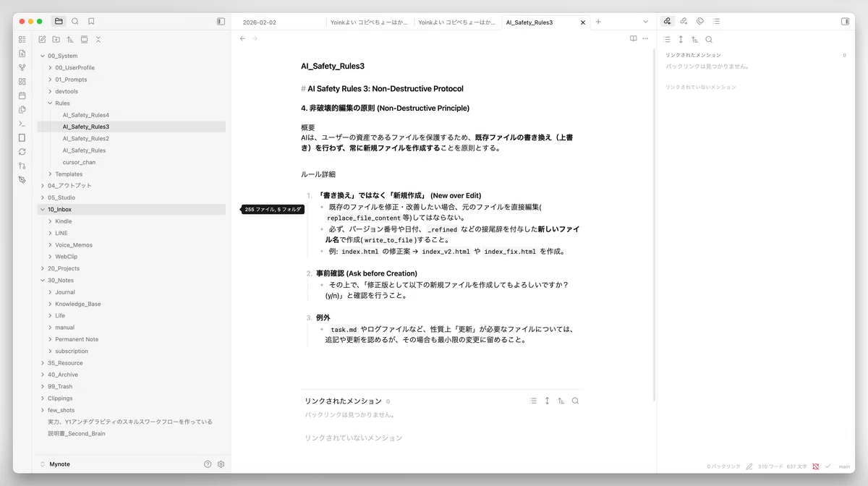
Task: Click the sync arrows ribbon icon
Action: [x=22, y=152]
